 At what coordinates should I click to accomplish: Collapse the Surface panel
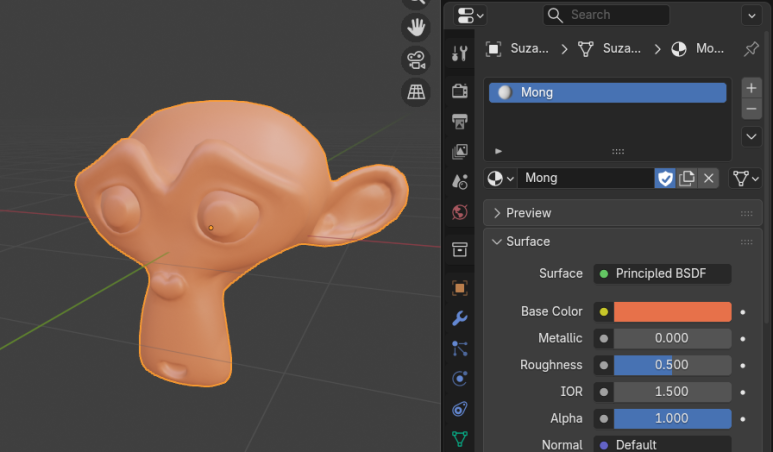point(622,242)
